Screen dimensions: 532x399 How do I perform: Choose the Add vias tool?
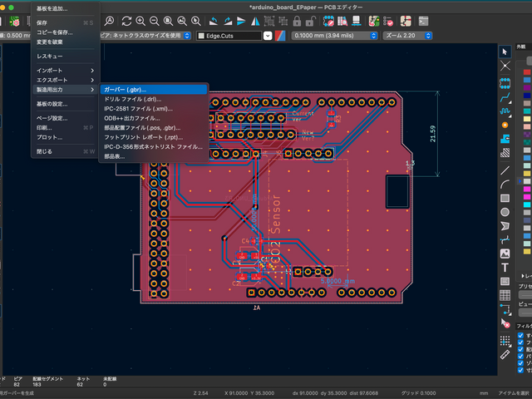point(505,125)
